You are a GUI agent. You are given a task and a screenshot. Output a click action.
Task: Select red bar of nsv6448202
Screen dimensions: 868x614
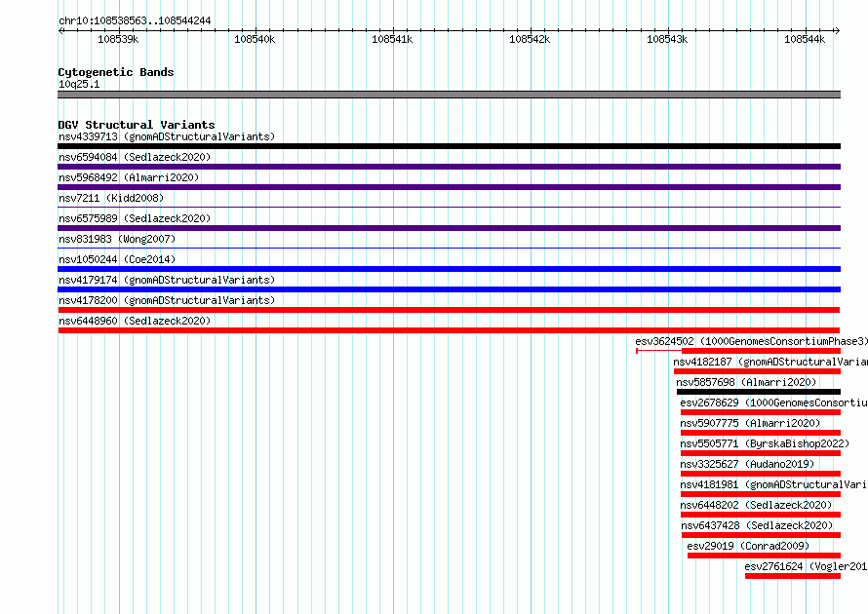click(x=761, y=515)
